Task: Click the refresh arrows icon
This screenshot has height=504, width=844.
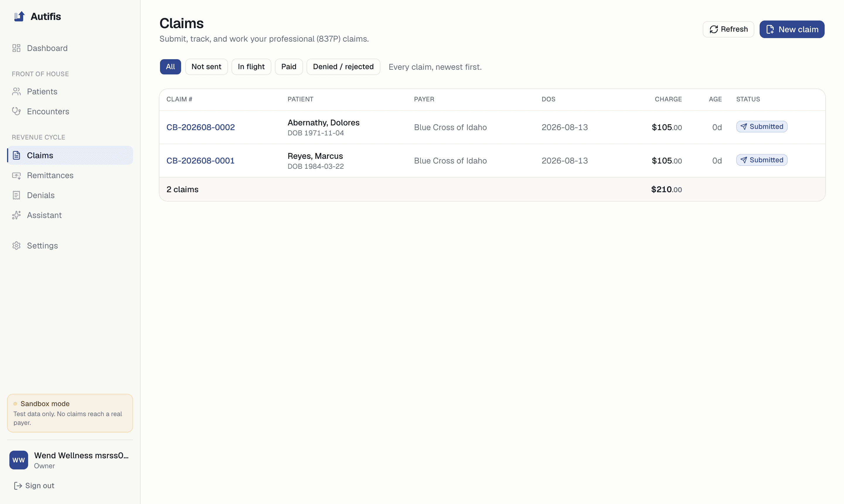Action: (x=714, y=29)
